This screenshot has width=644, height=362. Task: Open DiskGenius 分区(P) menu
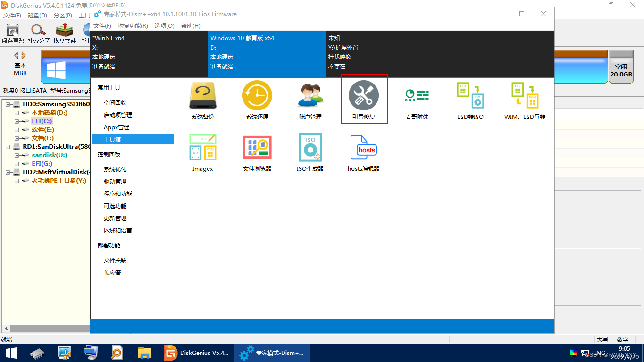click(x=63, y=16)
